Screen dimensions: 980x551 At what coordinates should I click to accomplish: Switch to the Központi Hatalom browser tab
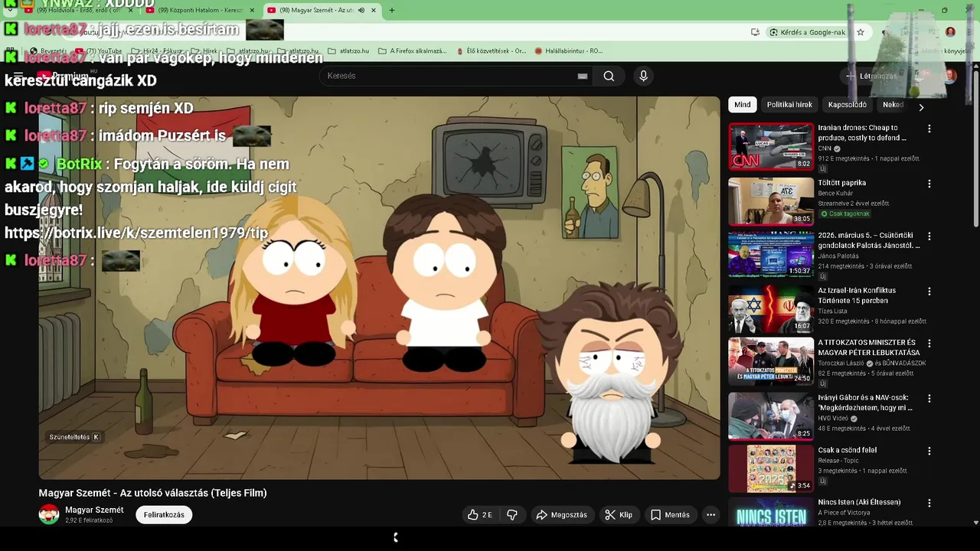200,11
